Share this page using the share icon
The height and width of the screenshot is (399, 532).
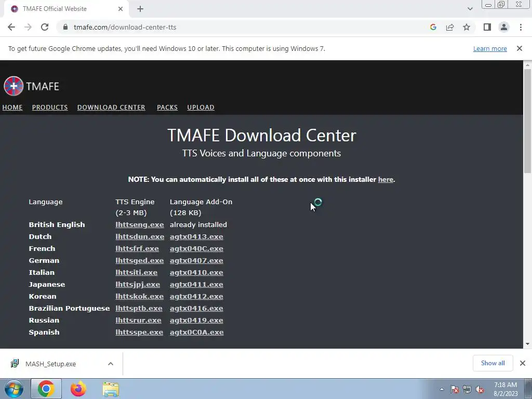450,27
